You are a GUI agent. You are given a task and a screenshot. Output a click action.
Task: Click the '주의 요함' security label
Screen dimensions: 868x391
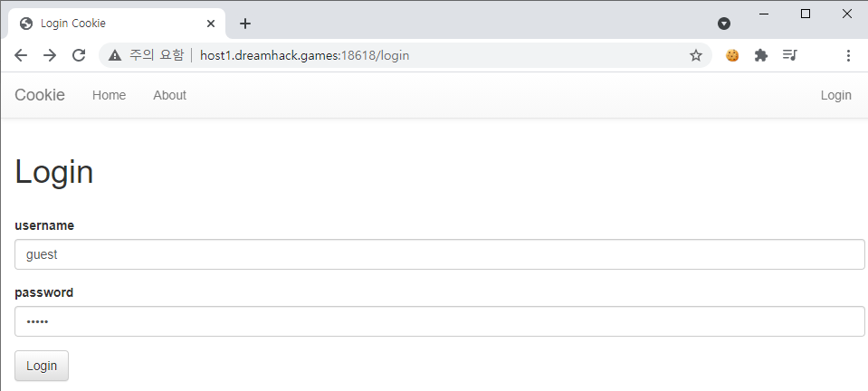coord(156,55)
